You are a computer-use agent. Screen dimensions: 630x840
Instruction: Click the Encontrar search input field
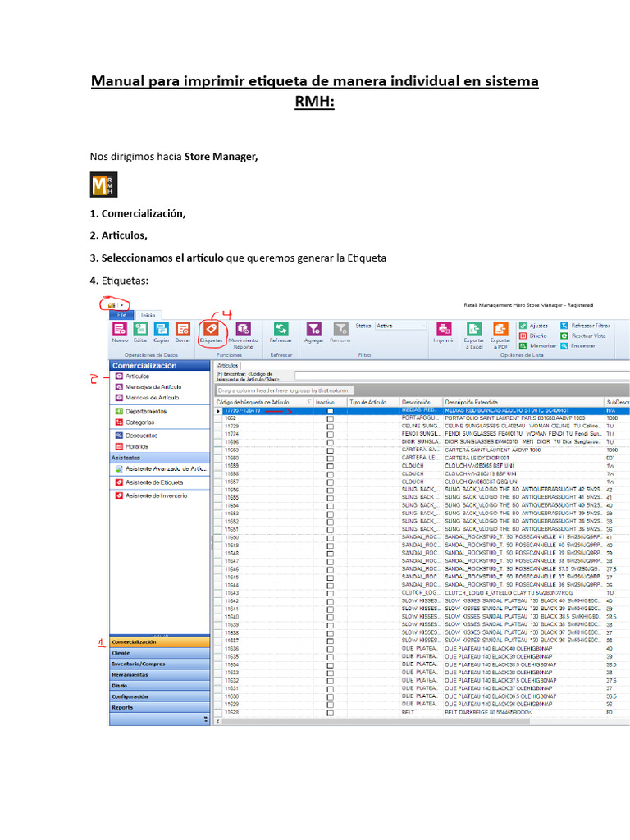pyautogui.click(x=462, y=376)
